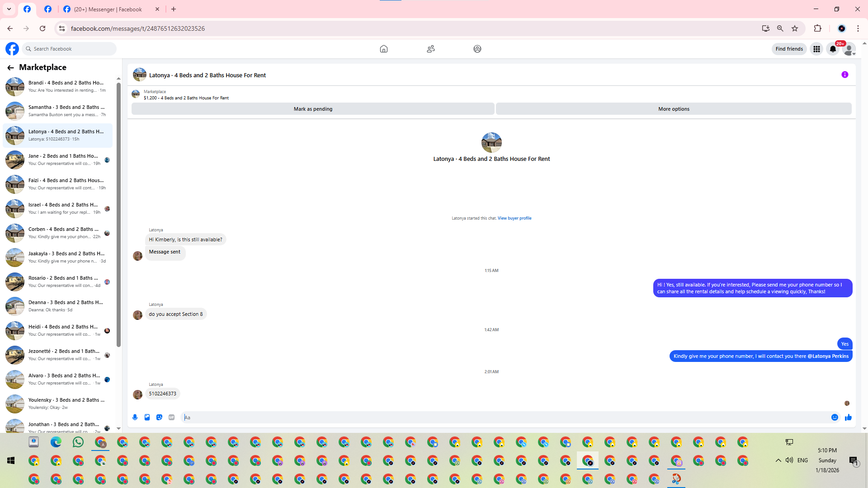
Task: Open Facebook notifications bell
Action: pyautogui.click(x=833, y=49)
